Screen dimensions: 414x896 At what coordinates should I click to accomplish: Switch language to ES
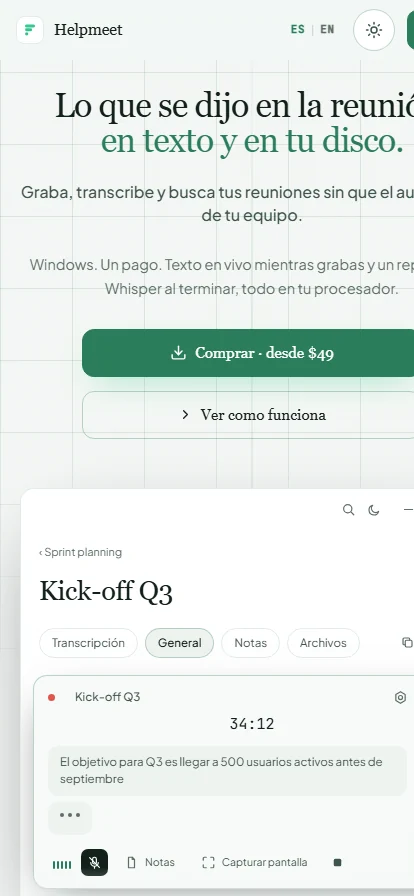click(x=297, y=29)
